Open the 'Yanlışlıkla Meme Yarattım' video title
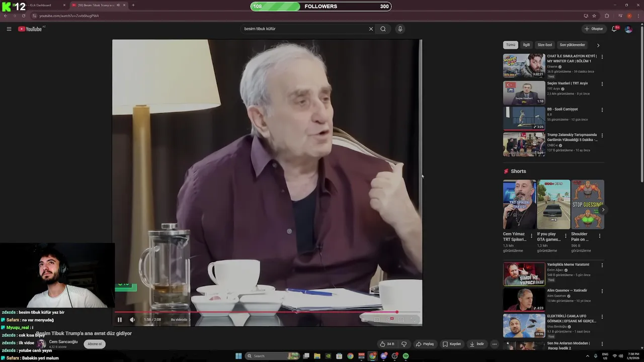The width and height of the screenshot is (644, 362). pos(568,264)
